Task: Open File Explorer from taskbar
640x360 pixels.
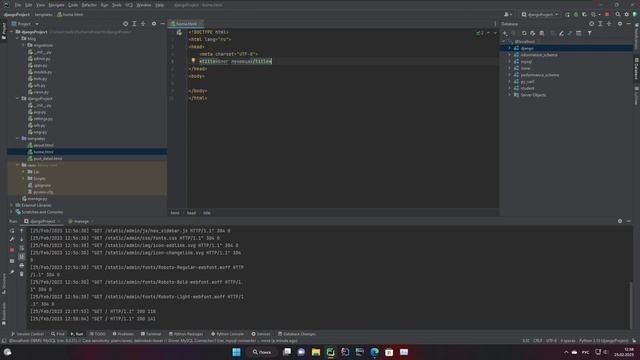Action: (x=316, y=352)
